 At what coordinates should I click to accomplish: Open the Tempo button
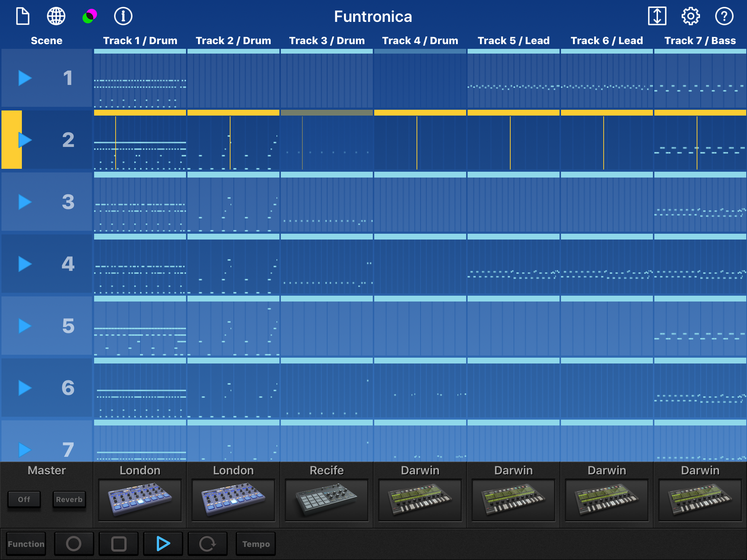(256, 544)
